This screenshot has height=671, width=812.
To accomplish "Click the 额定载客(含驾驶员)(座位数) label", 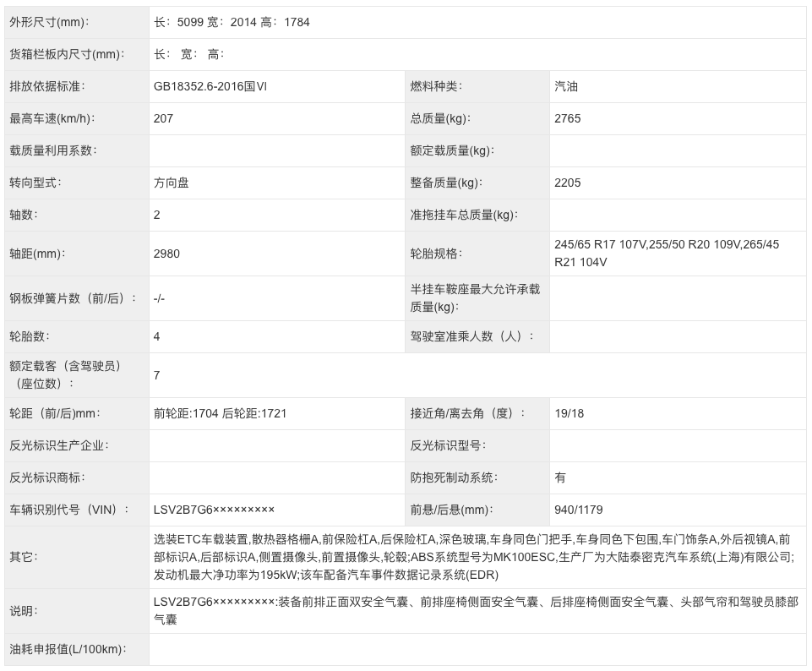I will pos(65,375).
